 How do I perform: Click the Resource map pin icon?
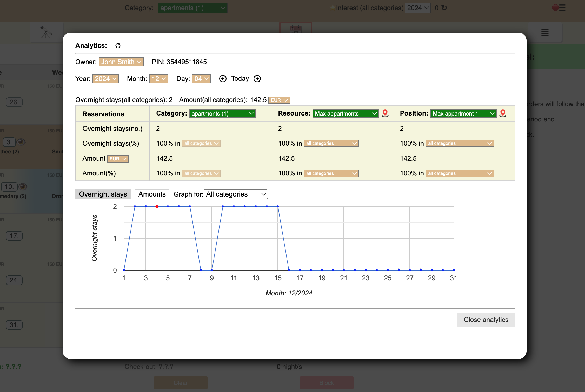click(385, 113)
